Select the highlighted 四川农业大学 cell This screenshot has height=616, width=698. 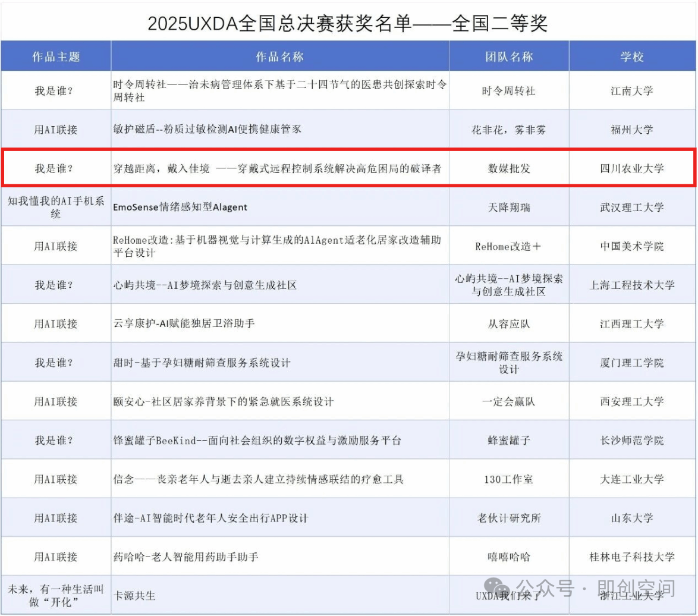coord(632,168)
